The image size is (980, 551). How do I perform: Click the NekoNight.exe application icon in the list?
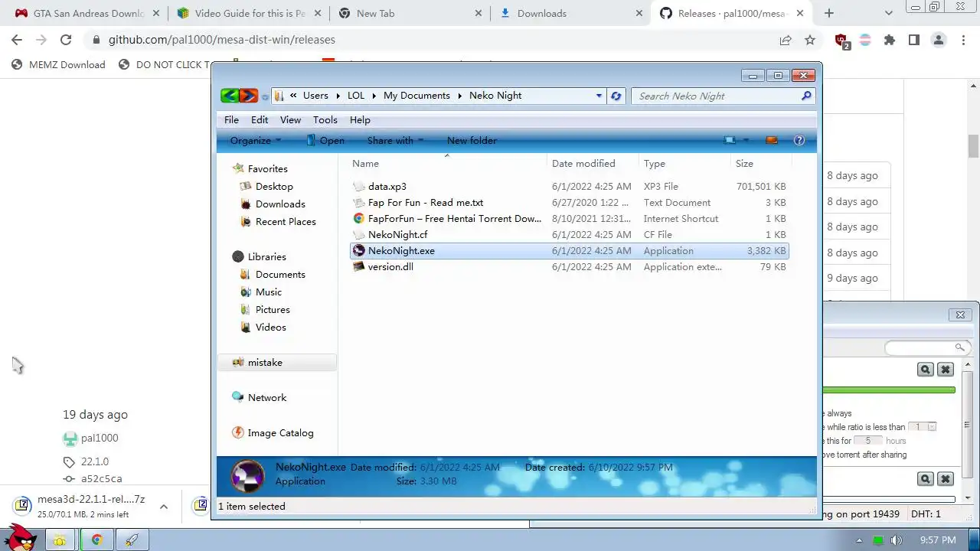click(358, 250)
